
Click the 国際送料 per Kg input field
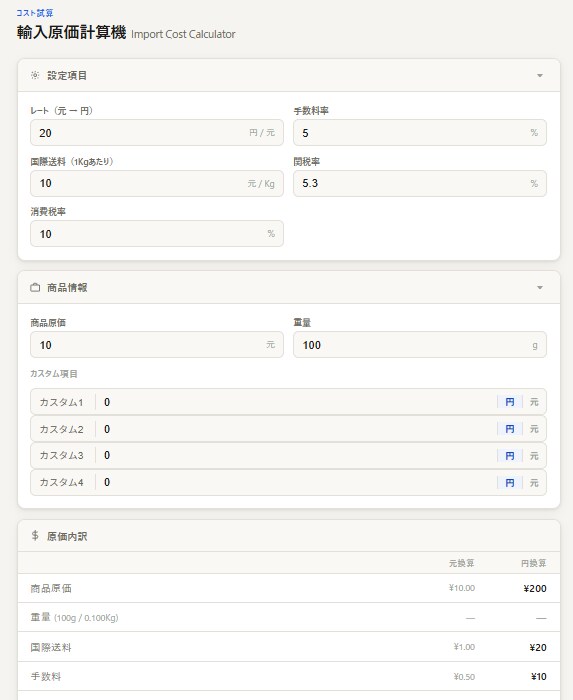[x=157, y=183]
